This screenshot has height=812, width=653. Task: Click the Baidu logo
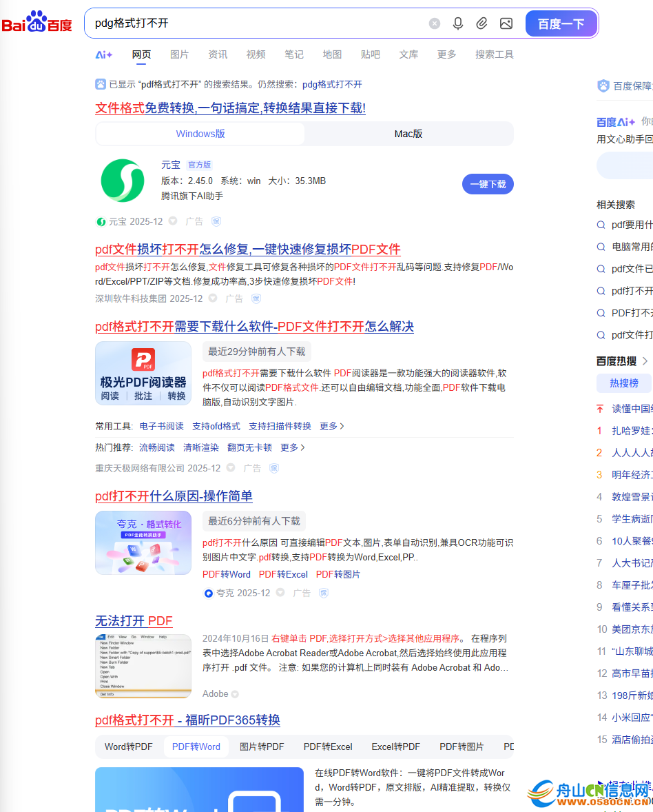pos(37,23)
